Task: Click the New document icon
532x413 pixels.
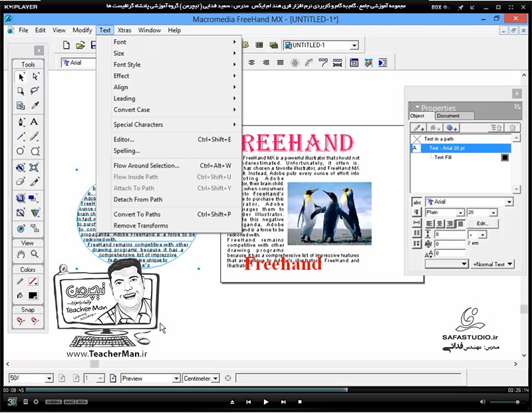Action: pos(66,45)
